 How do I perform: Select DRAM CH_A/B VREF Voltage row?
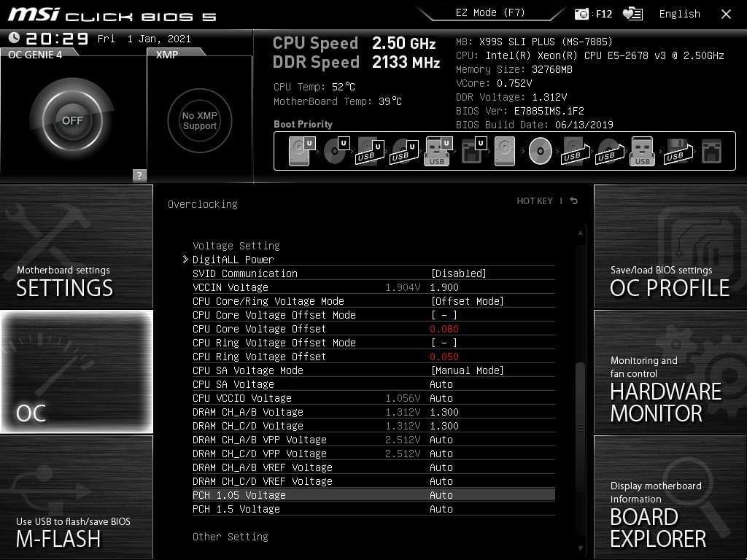click(373, 467)
